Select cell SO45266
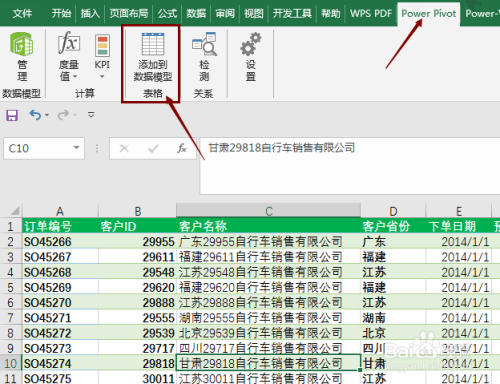Image resolution: width=500 pixels, height=384 pixels. click(x=60, y=242)
